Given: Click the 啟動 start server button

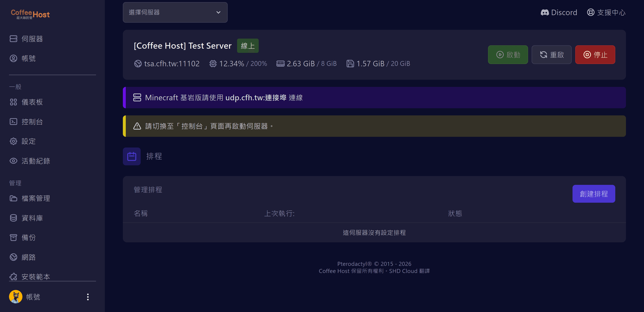Looking at the screenshot, I should [508, 55].
